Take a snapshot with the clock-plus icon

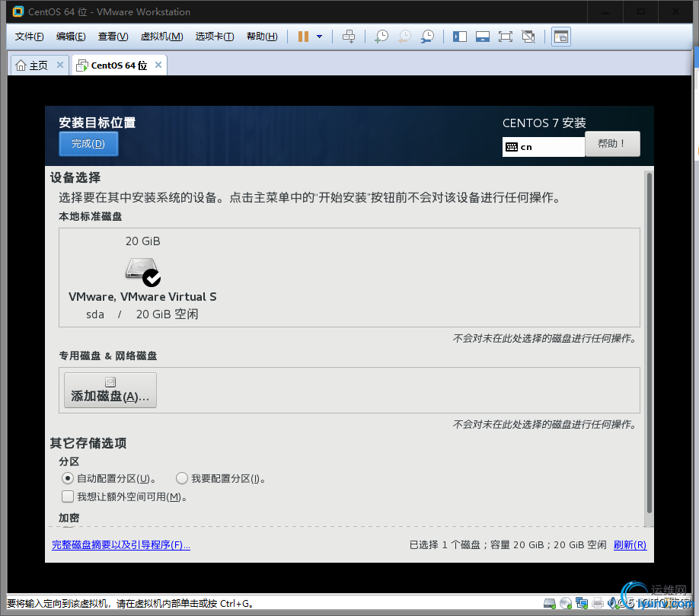[x=381, y=37]
